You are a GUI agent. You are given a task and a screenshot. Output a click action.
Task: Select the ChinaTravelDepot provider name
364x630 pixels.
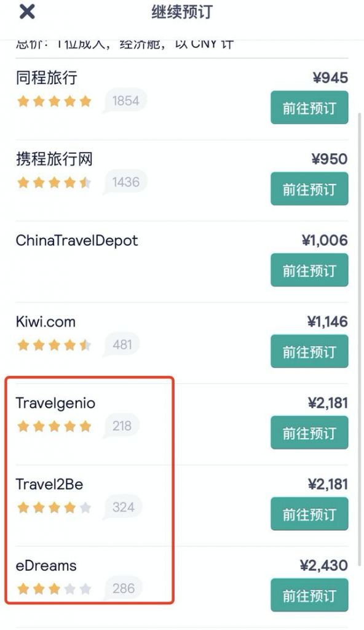(x=77, y=241)
